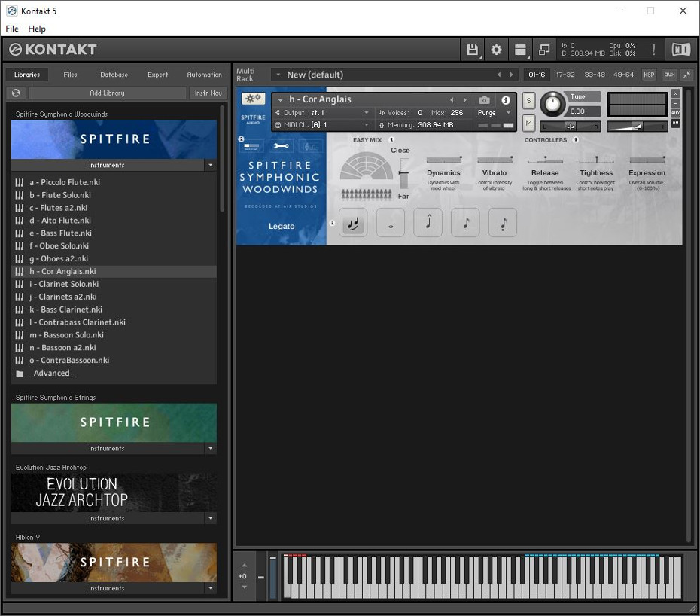The image size is (700, 616).
Task: Click the exclamation warning icon
Action: (x=653, y=50)
